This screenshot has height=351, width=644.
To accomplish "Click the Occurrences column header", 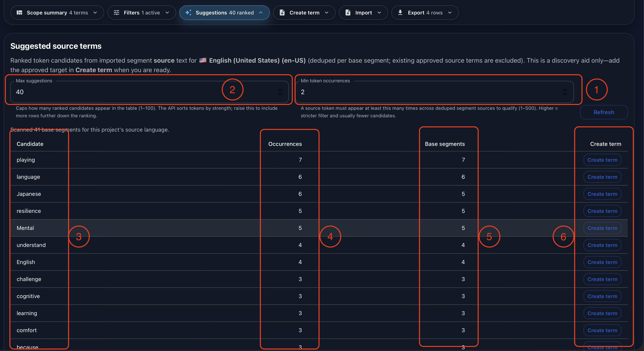I will point(285,144).
